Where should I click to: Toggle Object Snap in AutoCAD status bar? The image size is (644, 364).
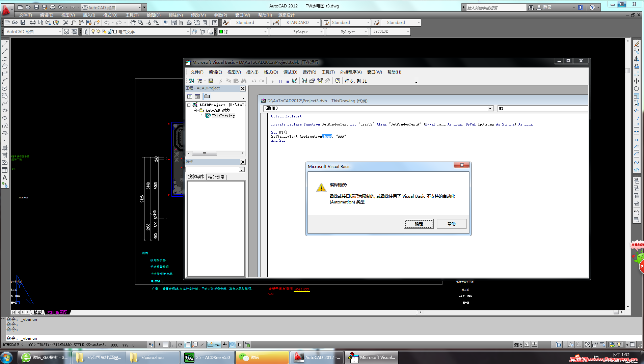188,344
